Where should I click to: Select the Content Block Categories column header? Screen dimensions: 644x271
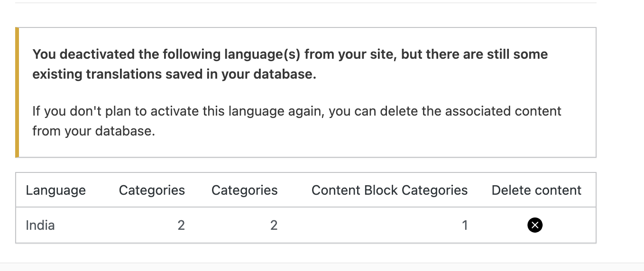click(389, 190)
